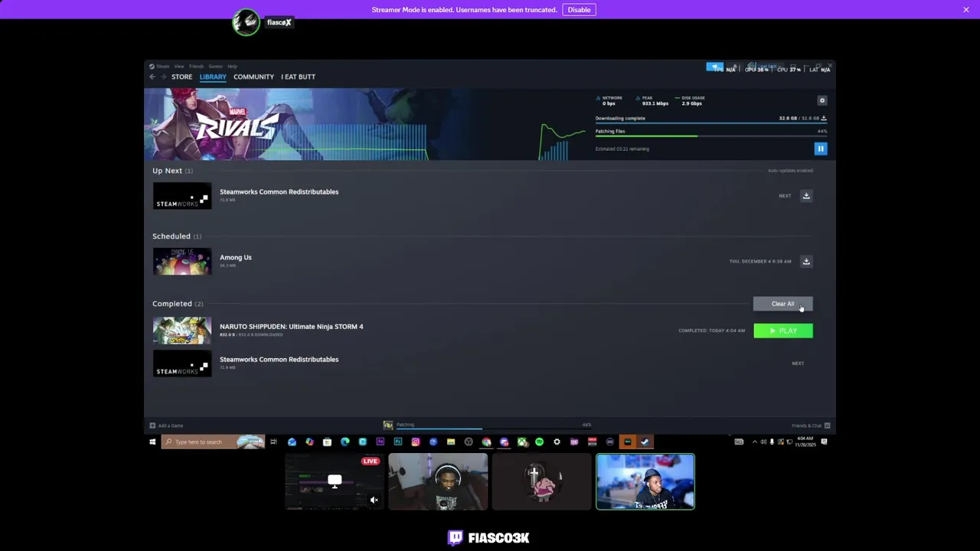Switch to the COMMUNITY tab
This screenshot has width=980, height=551.
[x=253, y=77]
